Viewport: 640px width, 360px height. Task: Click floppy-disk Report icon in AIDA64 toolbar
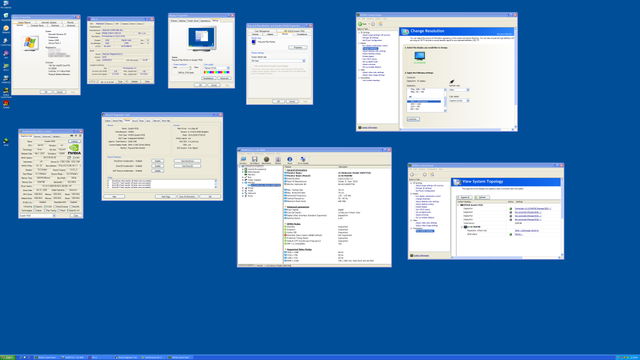pyautogui.click(x=255, y=159)
